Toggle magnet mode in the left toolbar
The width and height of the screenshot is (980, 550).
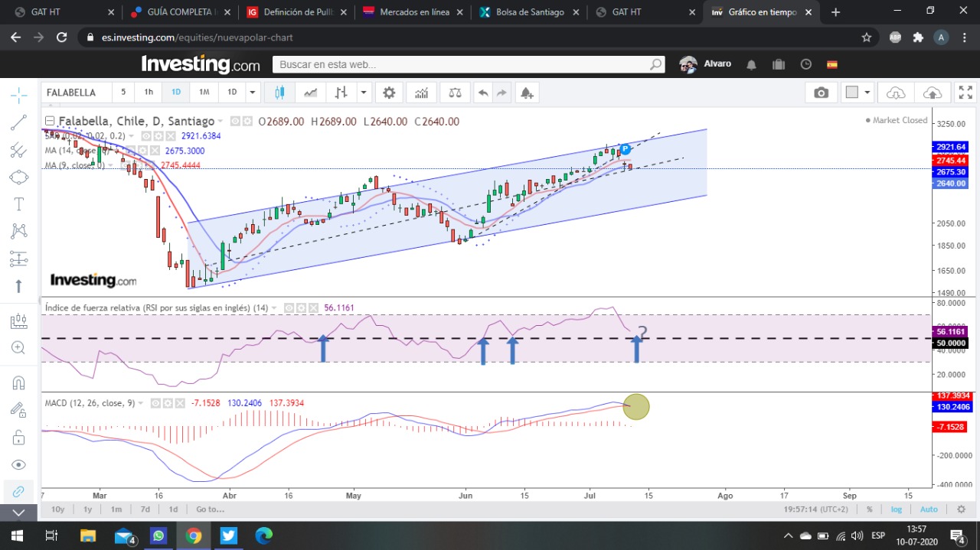19,382
